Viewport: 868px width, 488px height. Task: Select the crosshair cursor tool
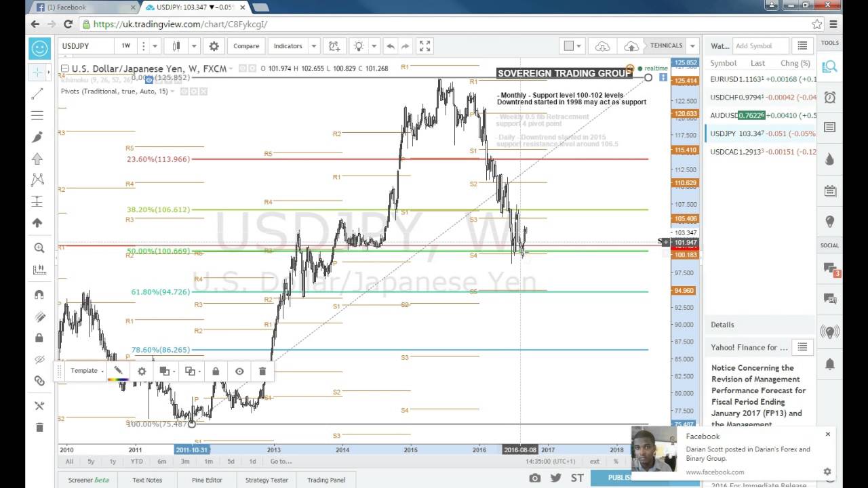tap(37, 71)
